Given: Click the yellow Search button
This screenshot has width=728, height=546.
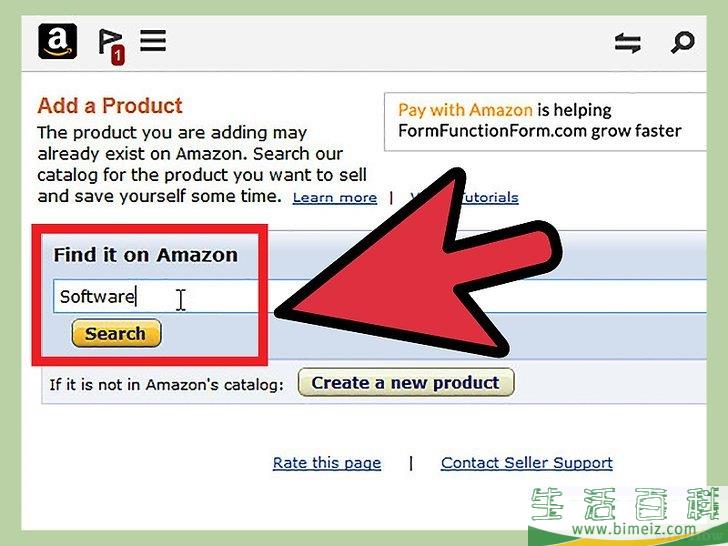Looking at the screenshot, I should click(x=117, y=333).
